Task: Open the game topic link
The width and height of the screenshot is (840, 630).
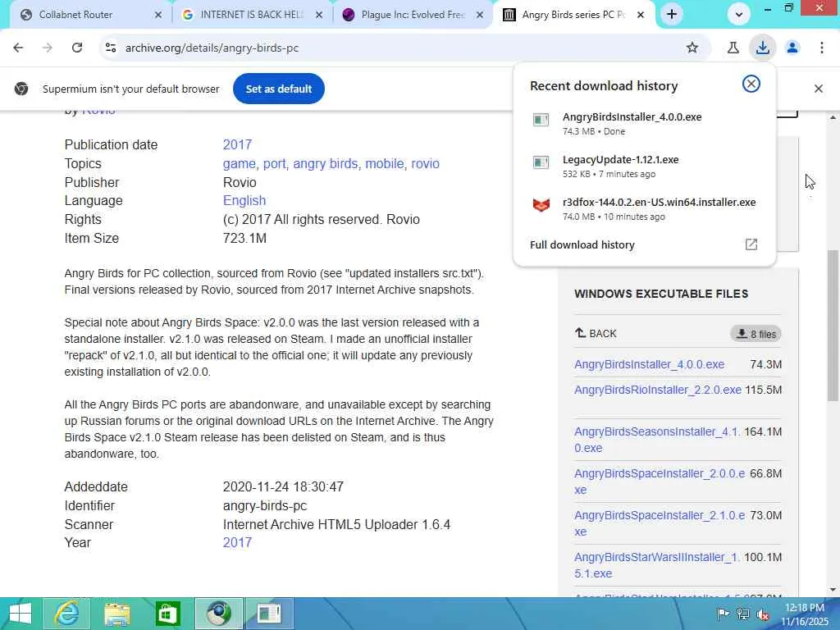Action: 239,163
